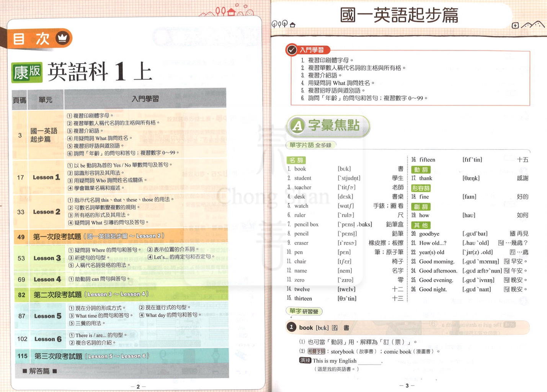Open 第一次段考試題 row
The image size is (547, 392).
point(121,237)
